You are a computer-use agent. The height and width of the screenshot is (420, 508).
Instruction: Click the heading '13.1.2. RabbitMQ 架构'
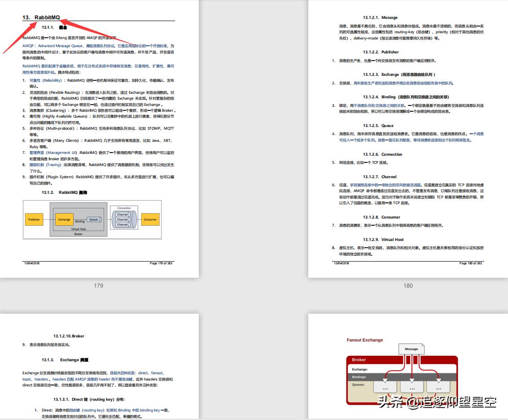click(x=64, y=192)
